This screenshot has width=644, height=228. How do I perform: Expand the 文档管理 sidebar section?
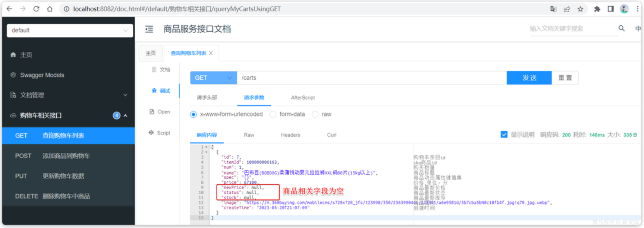pyautogui.click(x=68, y=95)
